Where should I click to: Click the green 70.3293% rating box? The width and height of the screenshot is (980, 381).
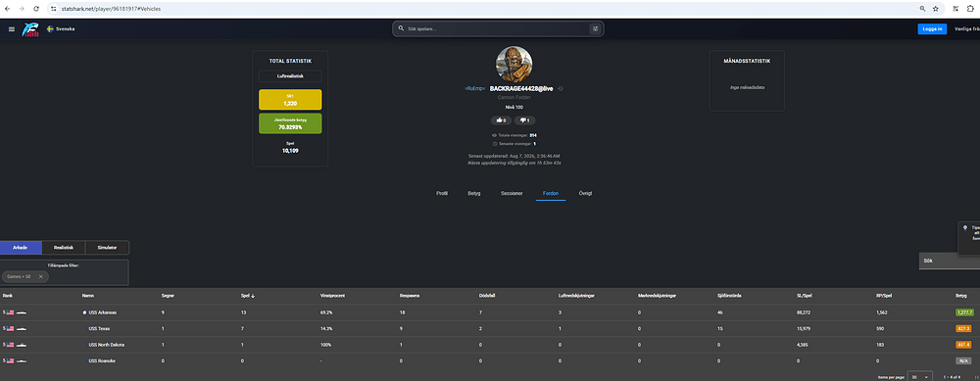[290, 123]
